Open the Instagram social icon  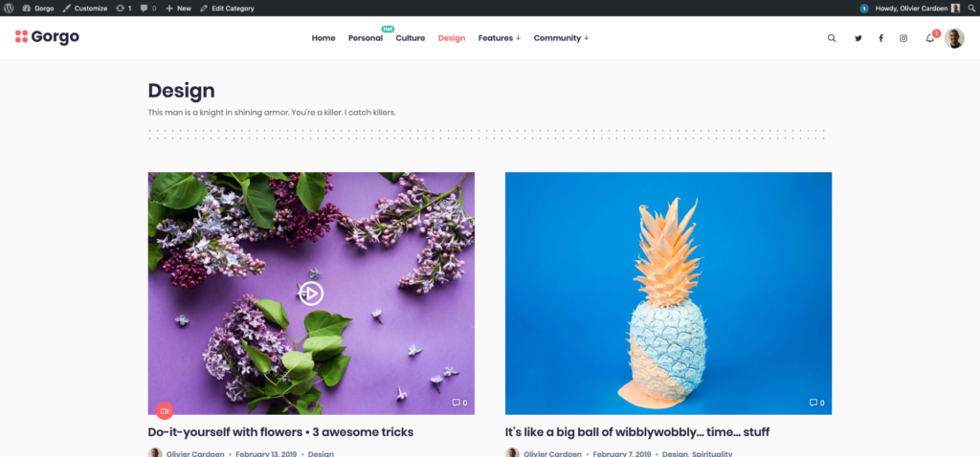(903, 38)
